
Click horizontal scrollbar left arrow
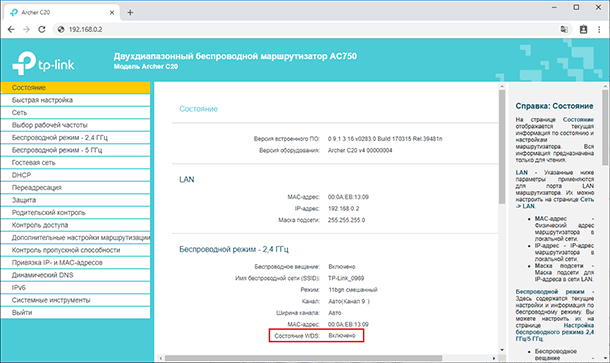(161, 358)
